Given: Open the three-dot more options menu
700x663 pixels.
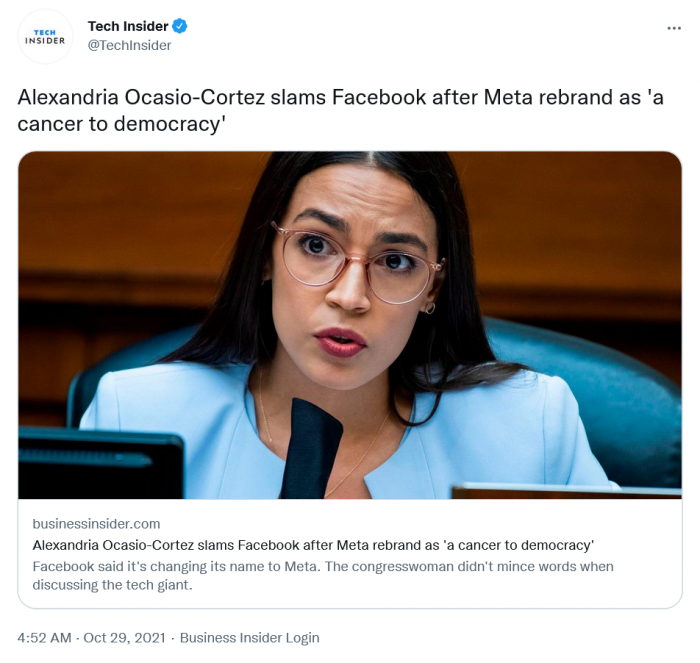Looking at the screenshot, I should 674,28.
